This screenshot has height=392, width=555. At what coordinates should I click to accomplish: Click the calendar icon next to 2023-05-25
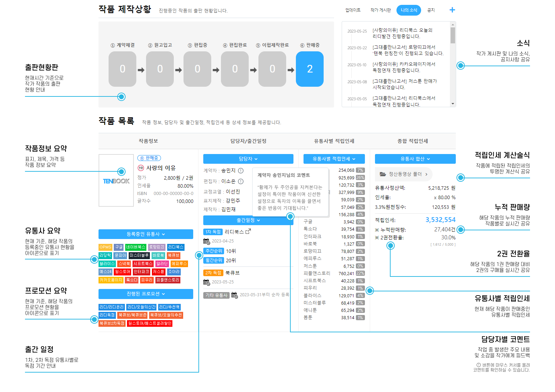click(206, 282)
